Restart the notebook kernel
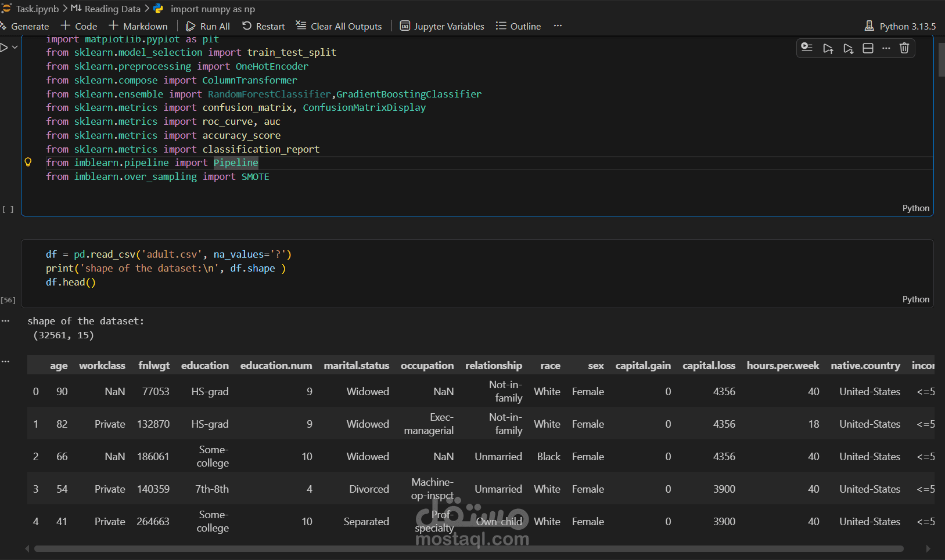 [264, 26]
